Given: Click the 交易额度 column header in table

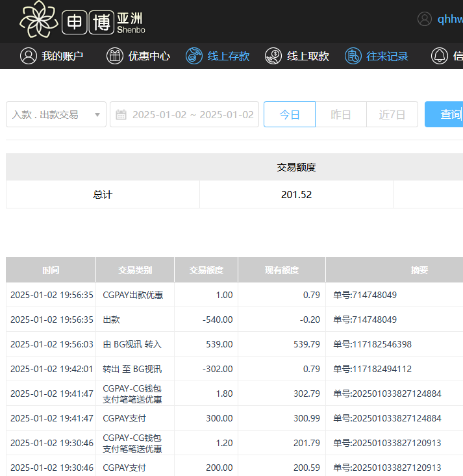Looking at the screenshot, I should click(x=206, y=270).
